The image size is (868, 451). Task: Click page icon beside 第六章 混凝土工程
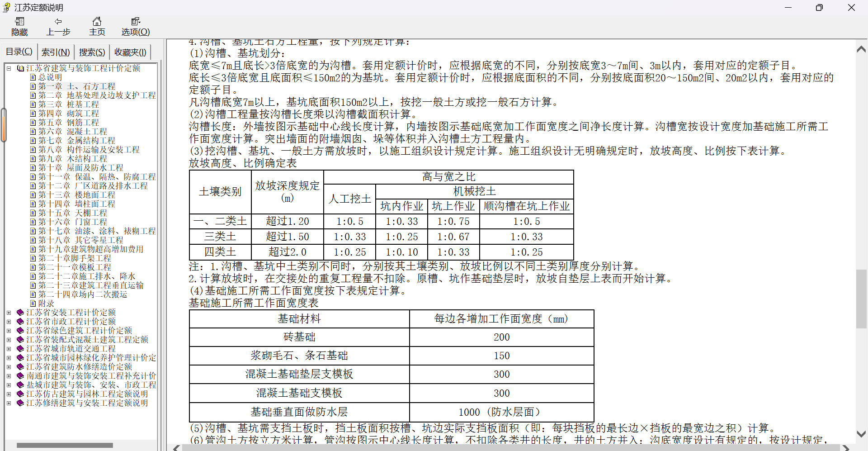tap(33, 132)
